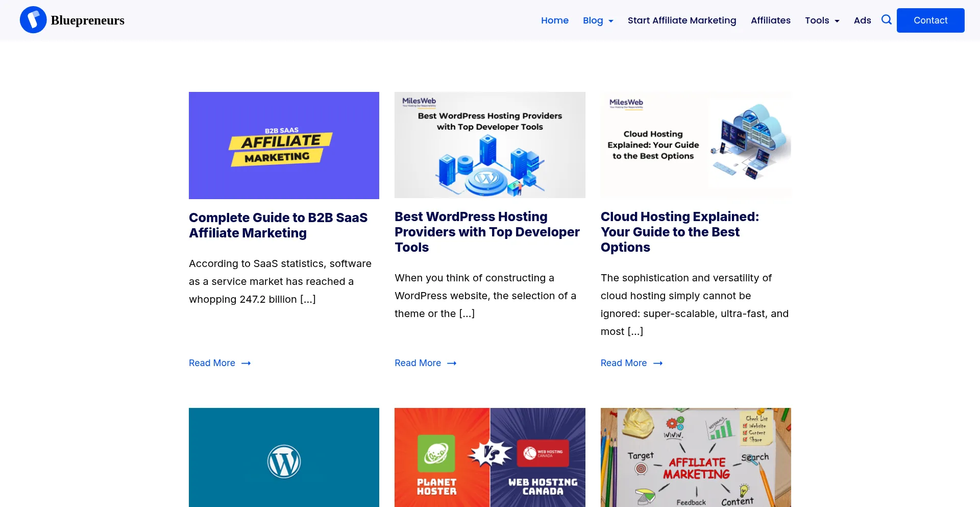Open the MilesWeb WordPress hosting thumbnail
The image size is (980, 507).
(x=489, y=145)
